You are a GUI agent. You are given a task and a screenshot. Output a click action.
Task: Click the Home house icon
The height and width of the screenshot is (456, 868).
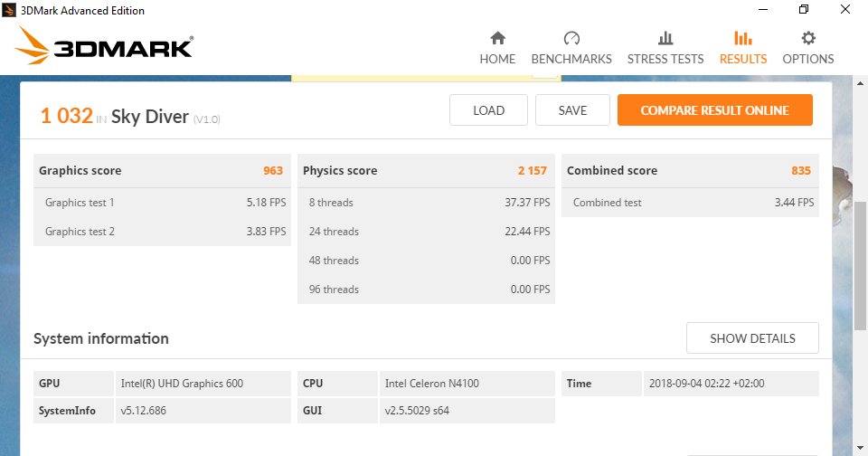[x=497, y=38]
